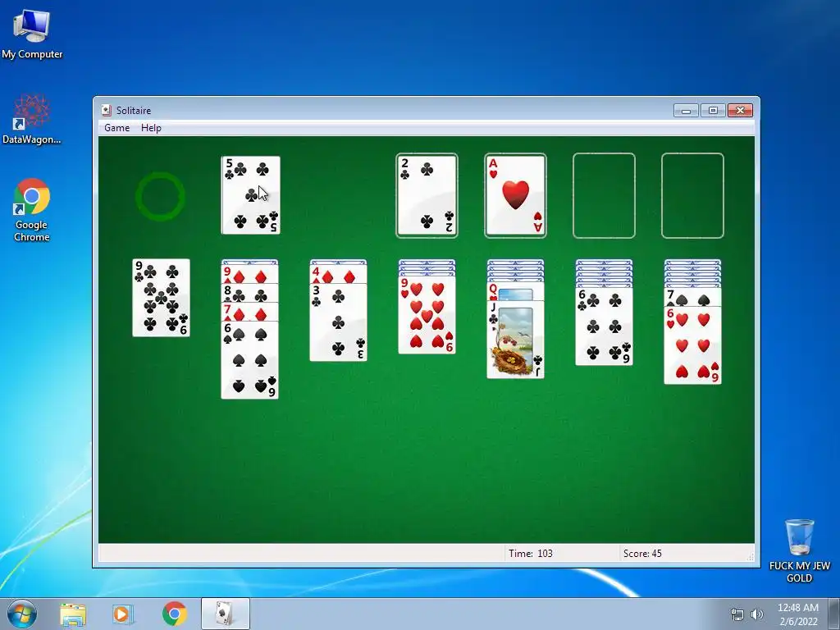
Task: Click the empty stock pile green circle
Action: (x=160, y=196)
